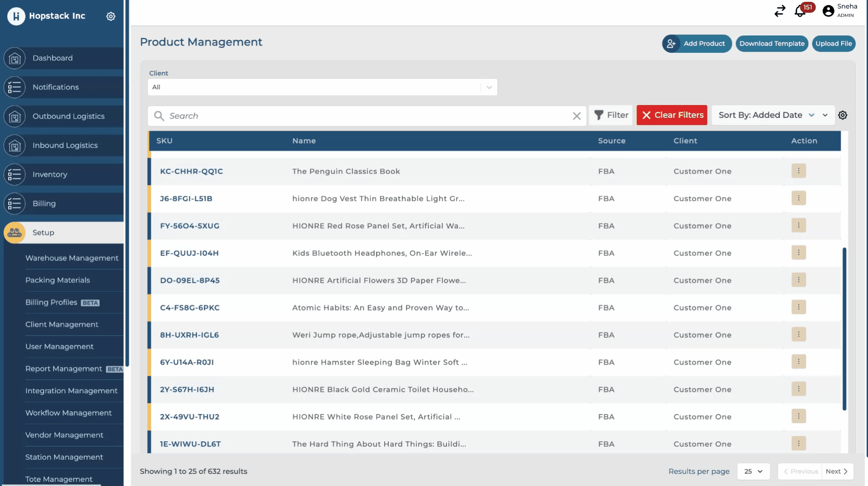Open Inventory in sidebar
Image resolution: width=868 pixels, height=486 pixels.
tap(50, 175)
